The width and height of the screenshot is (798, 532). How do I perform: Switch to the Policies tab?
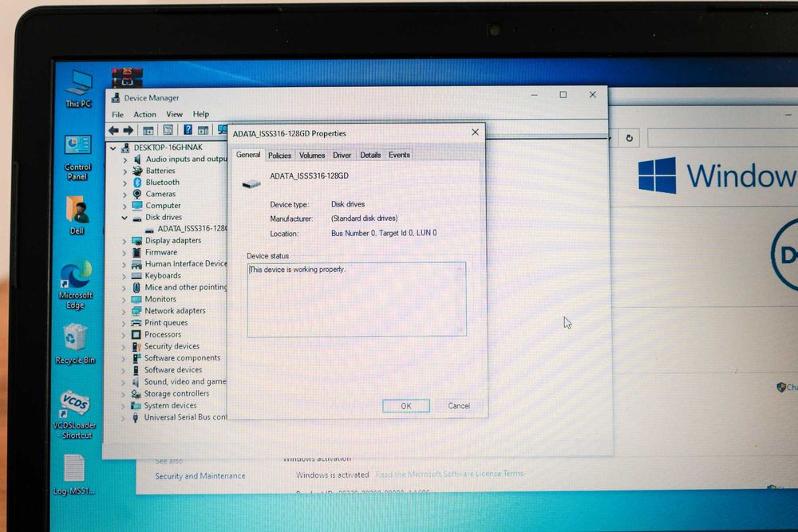click(x=279, y=156)
